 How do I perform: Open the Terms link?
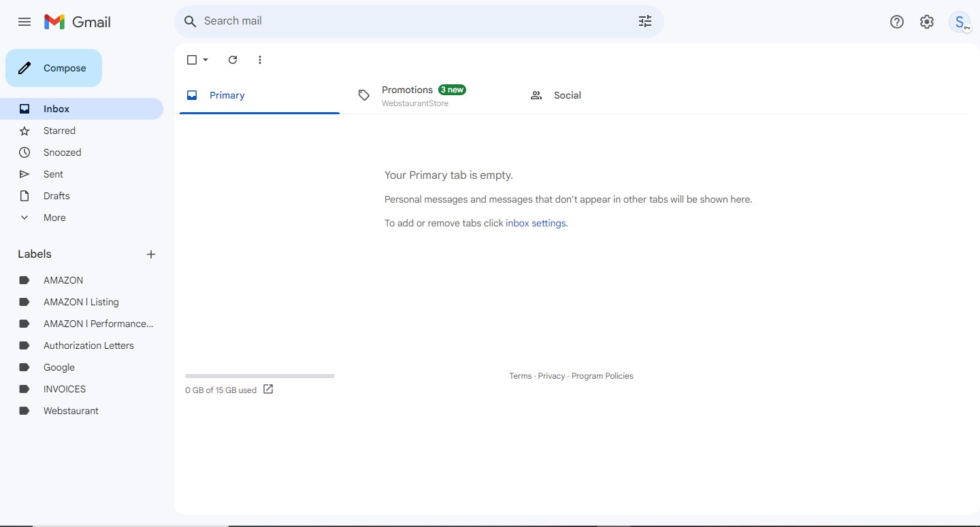point(521,376)
